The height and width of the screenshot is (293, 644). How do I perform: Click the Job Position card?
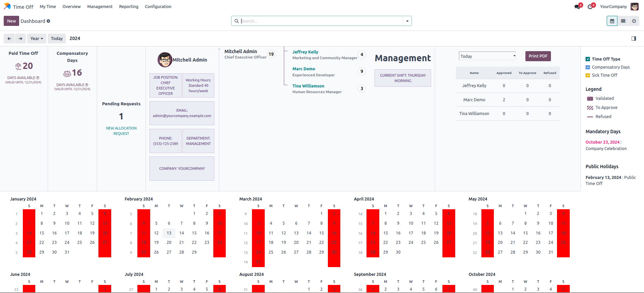click(166, 85)
